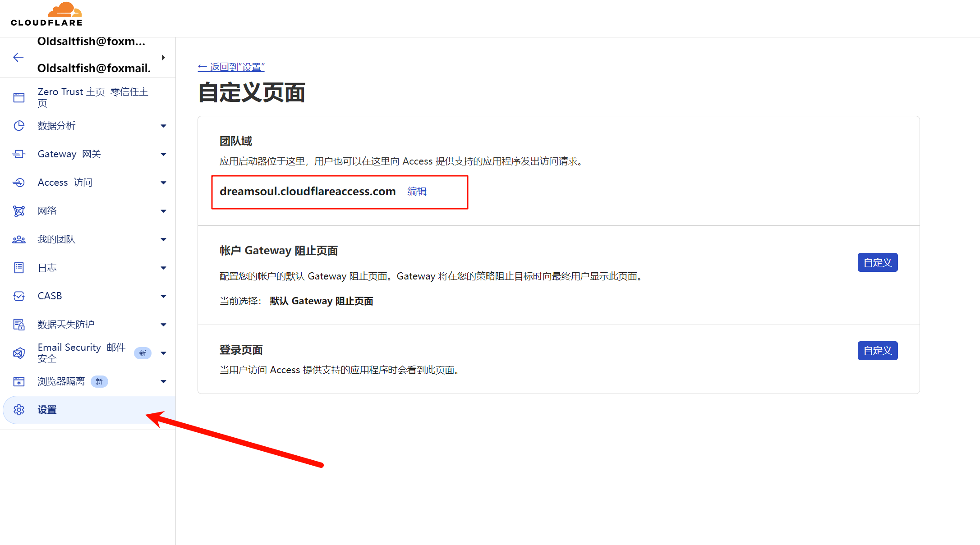Expand the 数据丢失防护 dropdown arrow
This screenshot has height=545, width=980.
point(163,325)
